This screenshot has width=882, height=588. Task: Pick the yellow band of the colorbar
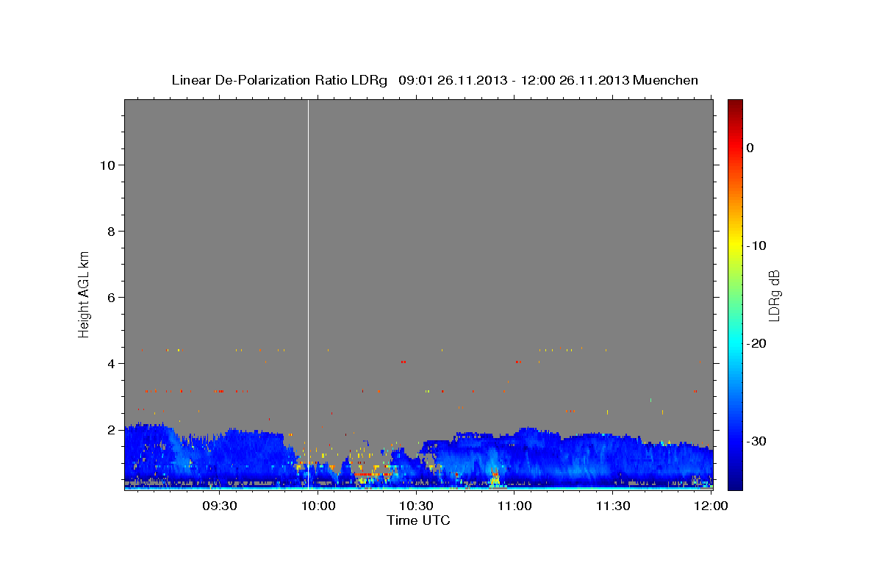[735, 245]
